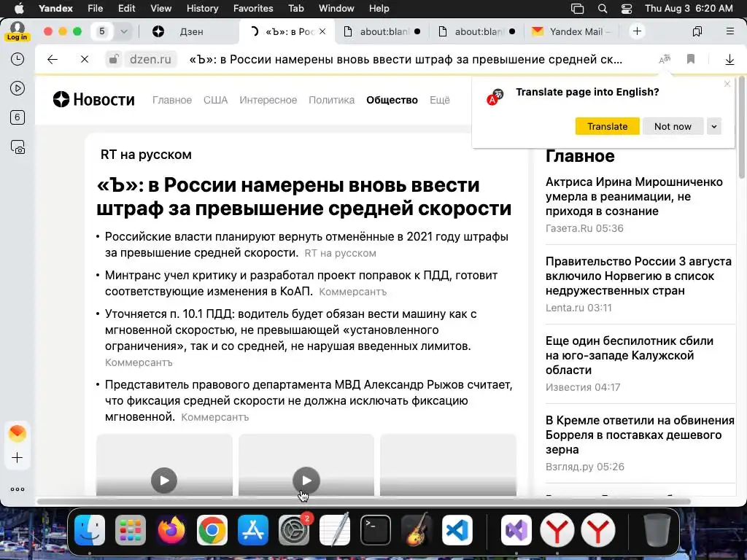
Task: Open headline about Ирина Мирошниченко
Action: pyautogui.click(x=634, y=196)
